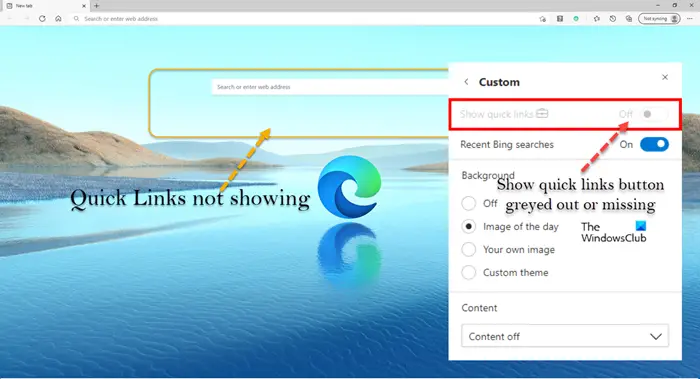Close the Custom settings panel
This screenshot has height=379, width=700.
(x=665, y=77)
